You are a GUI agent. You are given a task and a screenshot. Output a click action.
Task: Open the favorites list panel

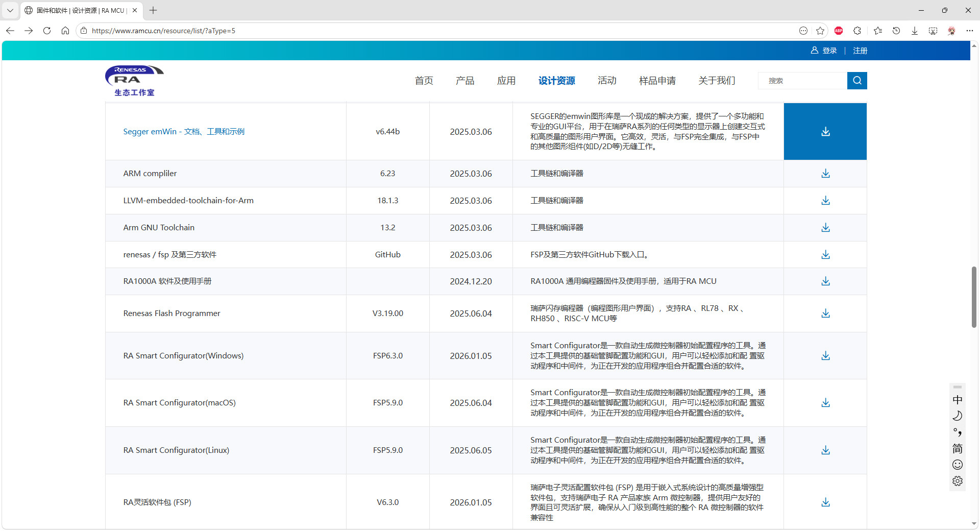878,31
